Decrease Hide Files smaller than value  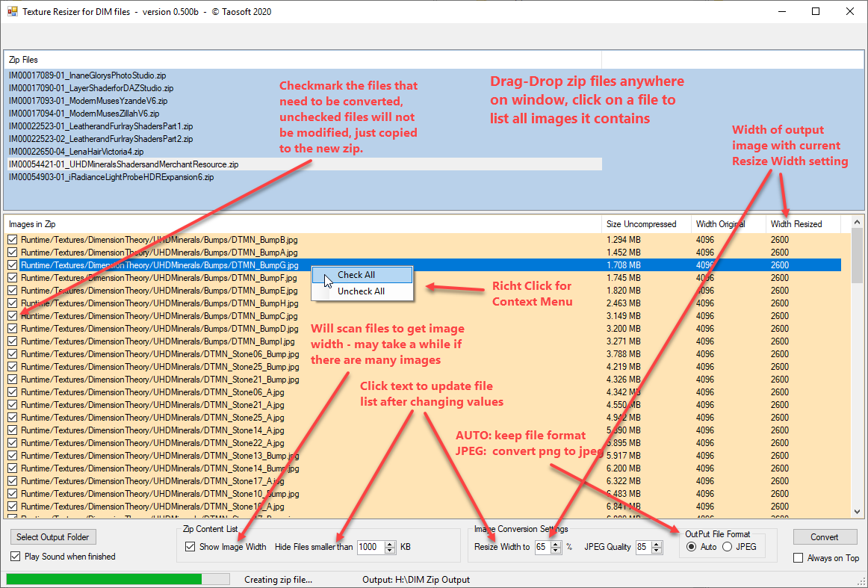390,551
